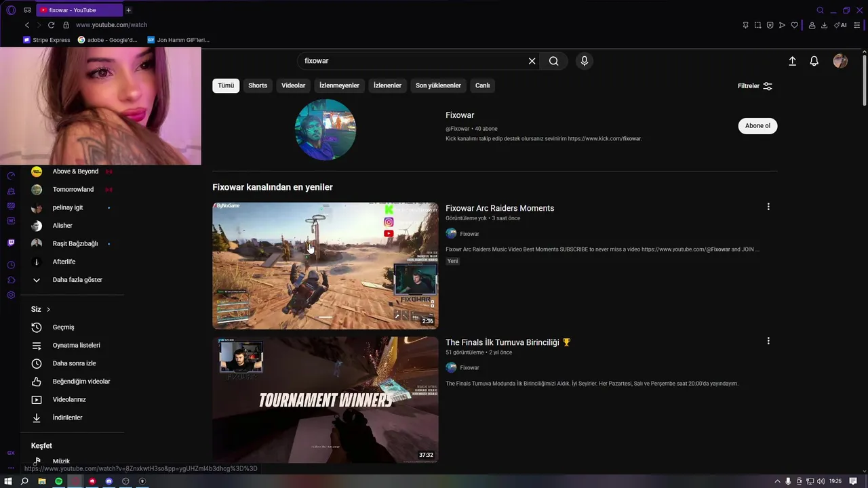Play the Tournament Winners video thumbnail
This screenshot has width=868, height=488.
325,400
